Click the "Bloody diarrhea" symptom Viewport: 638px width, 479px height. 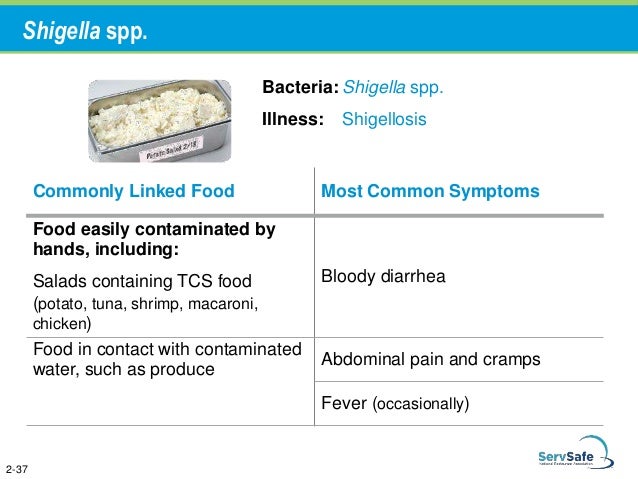[382, 277]
